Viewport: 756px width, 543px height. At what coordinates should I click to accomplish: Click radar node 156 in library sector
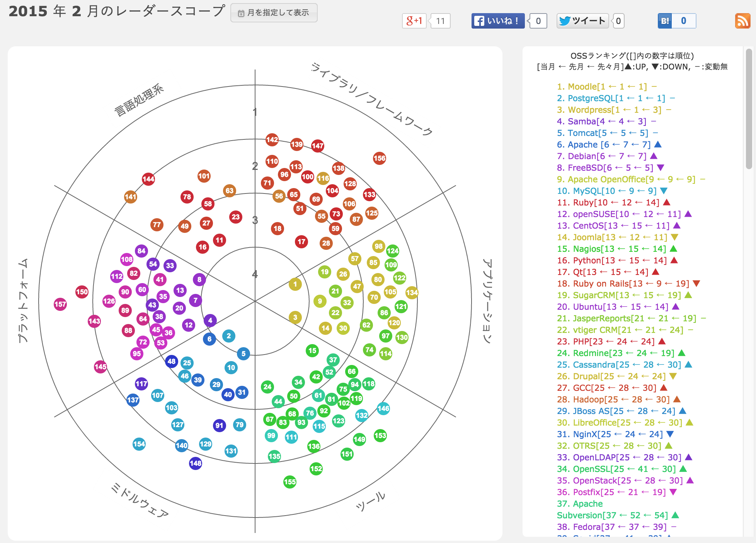[380, 158]
